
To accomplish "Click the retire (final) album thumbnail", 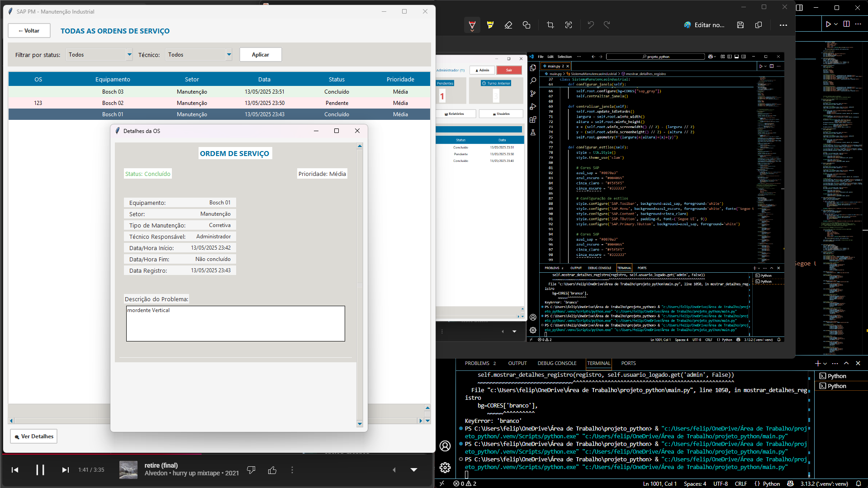I will 128,470.
